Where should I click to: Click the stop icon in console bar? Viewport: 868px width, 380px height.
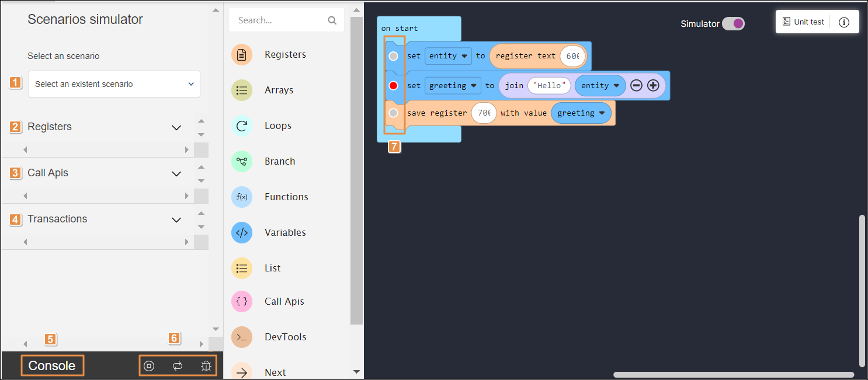pyautogui.click(x=149, y=366)
